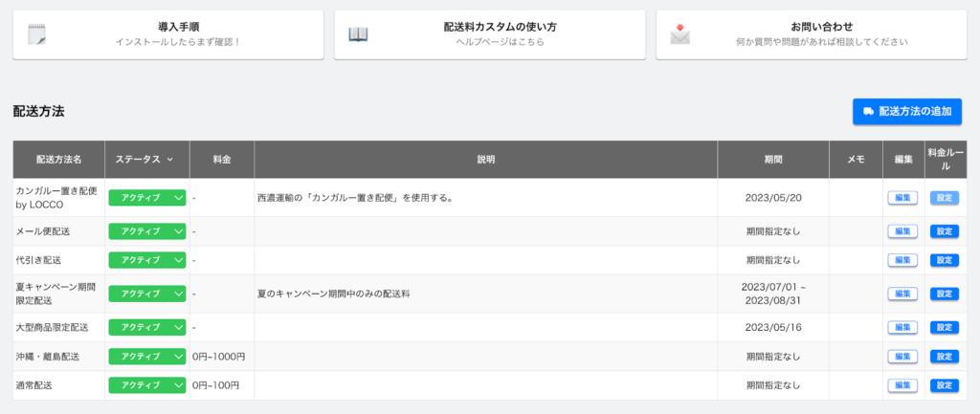
Task: Click 設定 for メール便配送
Action: (945, 231)
